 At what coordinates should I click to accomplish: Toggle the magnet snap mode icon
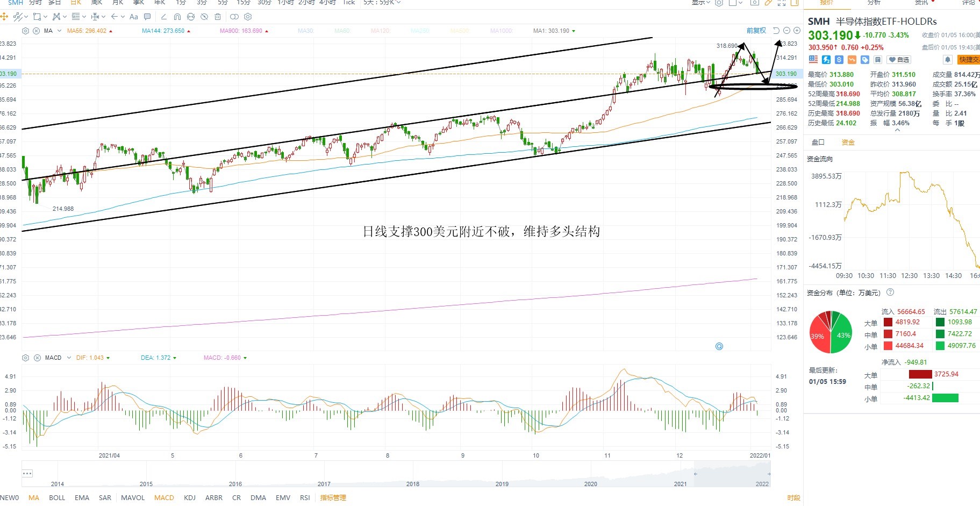click(177, 17)
